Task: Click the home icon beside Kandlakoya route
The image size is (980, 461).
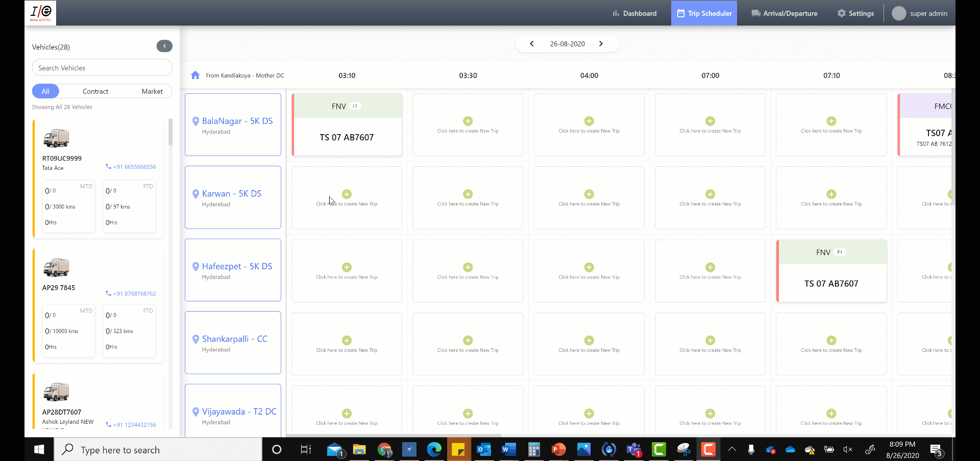Action: click(194, 75)
